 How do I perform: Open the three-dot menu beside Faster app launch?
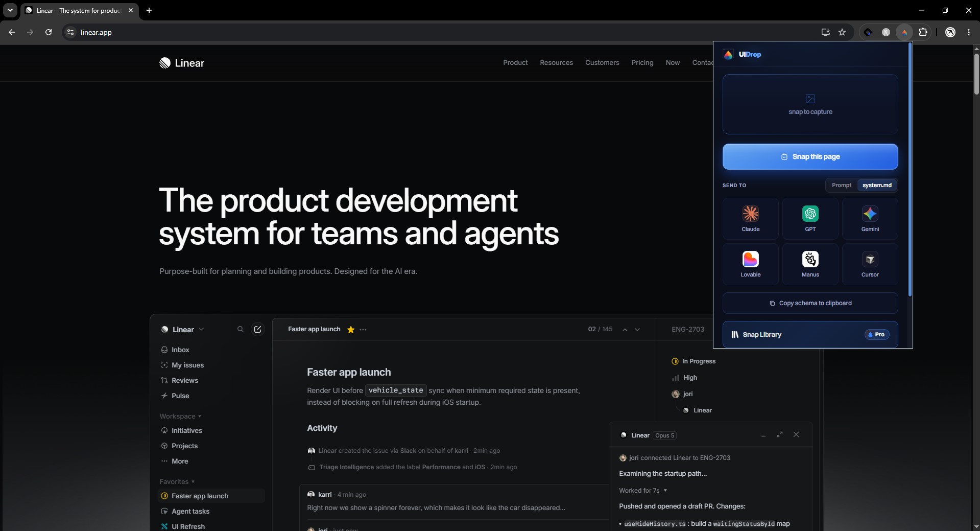363,330
